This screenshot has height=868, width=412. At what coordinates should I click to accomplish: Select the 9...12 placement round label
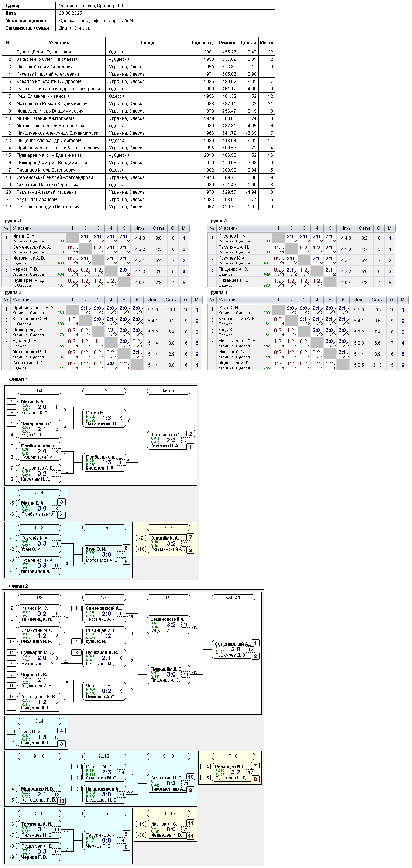click(x=104, y=756)
